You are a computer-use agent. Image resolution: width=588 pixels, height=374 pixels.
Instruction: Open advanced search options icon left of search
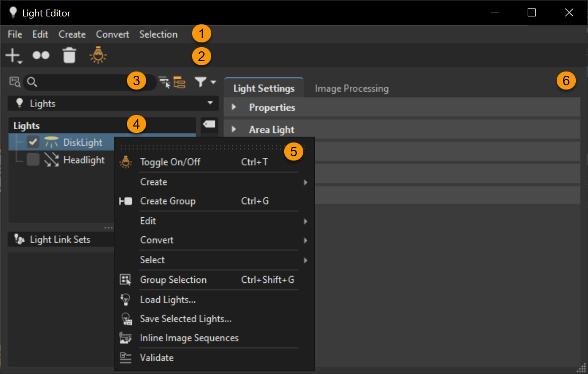(x=15, y=82)
